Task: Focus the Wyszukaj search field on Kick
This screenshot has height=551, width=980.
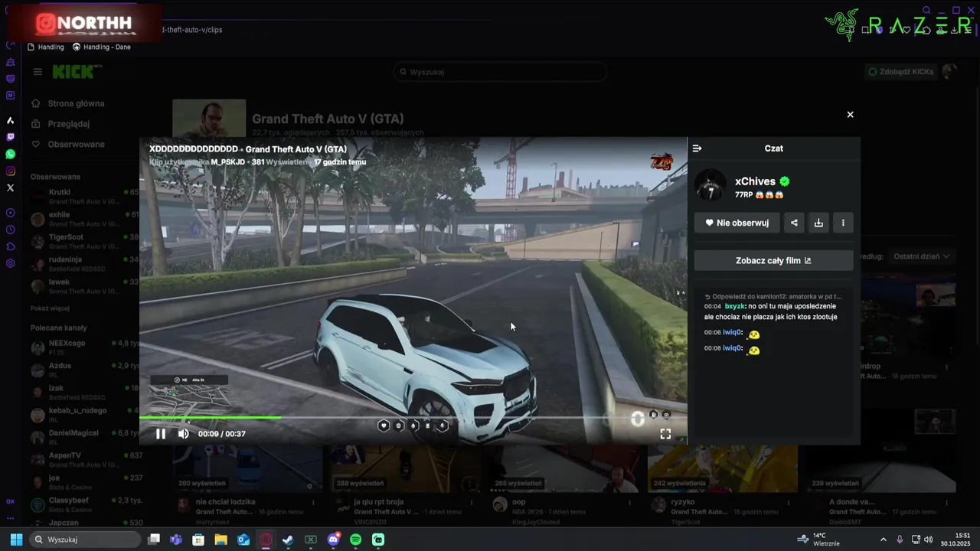Action: tap(500, 72)
